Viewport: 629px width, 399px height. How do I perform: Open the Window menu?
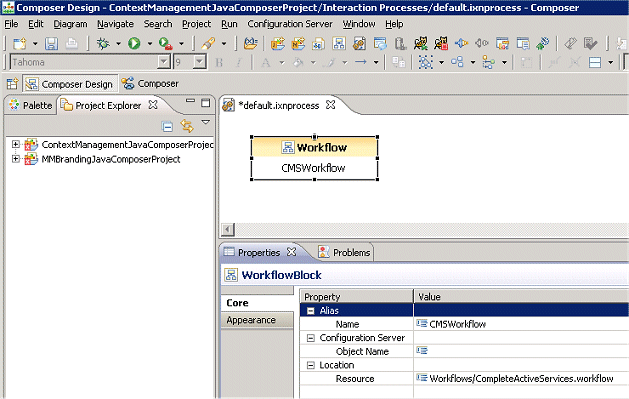click(359, 24)
